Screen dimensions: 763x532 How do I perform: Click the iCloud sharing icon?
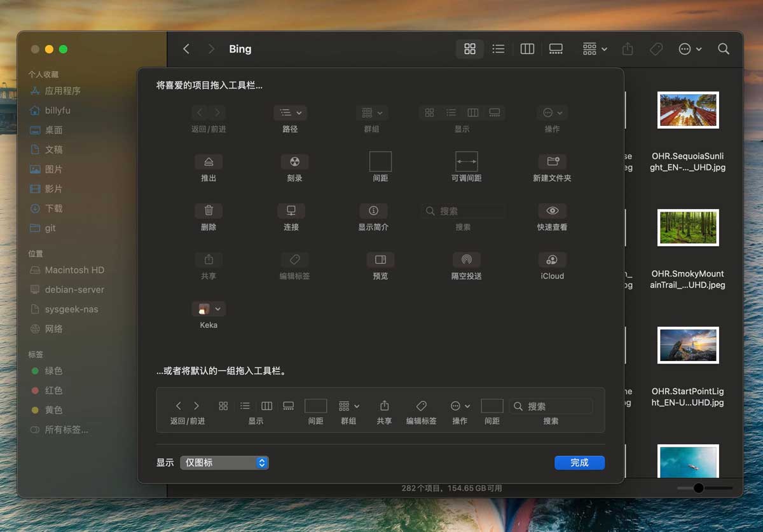pos(552,259)
